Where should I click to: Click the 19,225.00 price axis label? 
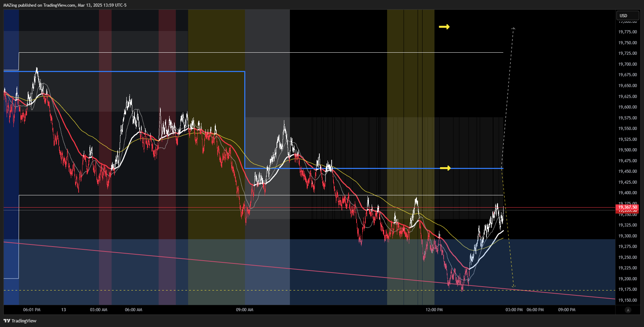point(628,268)
